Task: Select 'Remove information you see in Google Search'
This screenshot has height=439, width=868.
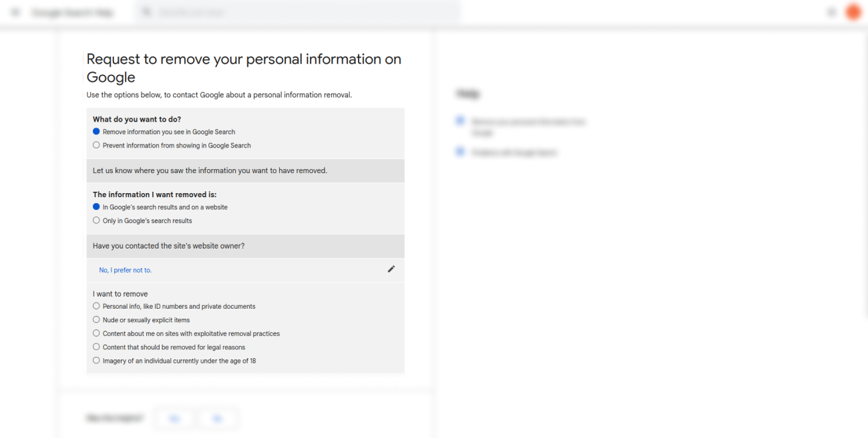Action: point(97,132)
